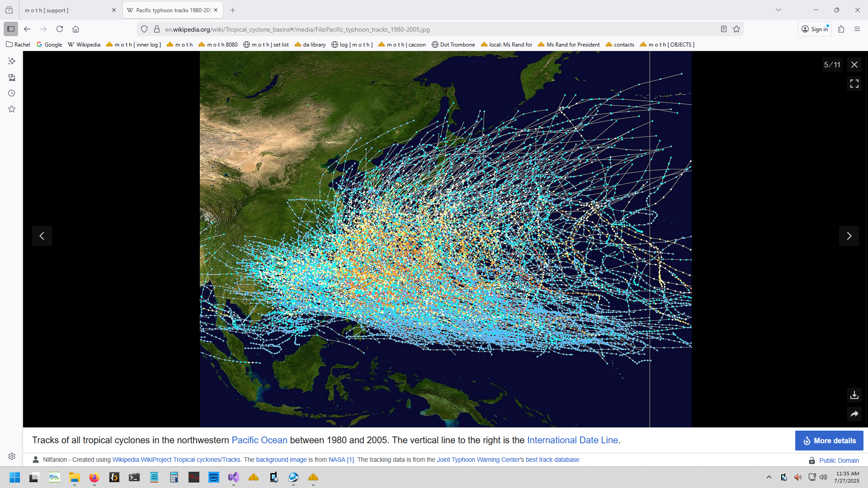Show hidden system tray icons
The height and width of the screenshot is (488, 868).
(x=769, y=477)
